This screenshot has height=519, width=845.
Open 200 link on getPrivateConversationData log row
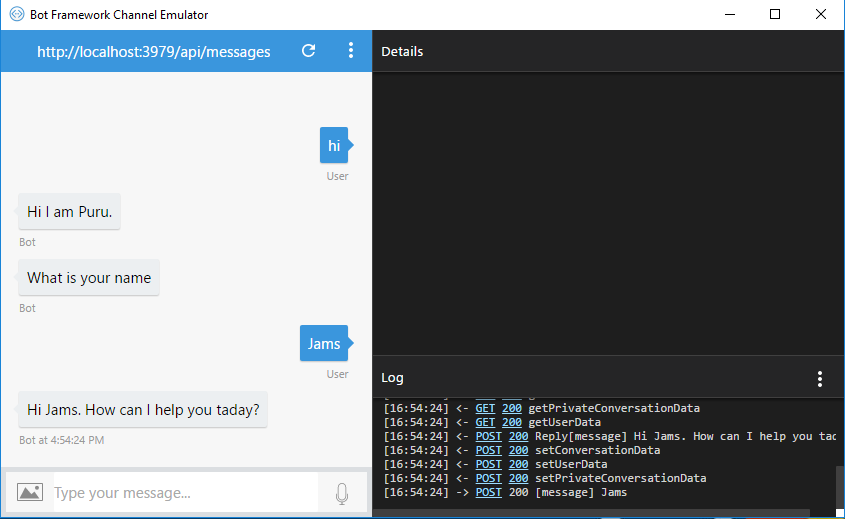click(x=511, y=408)
